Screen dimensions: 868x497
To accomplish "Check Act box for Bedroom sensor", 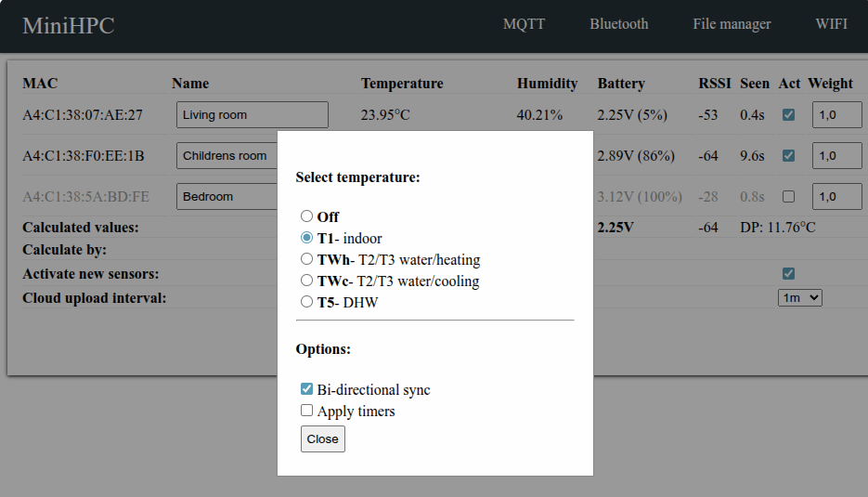I will click(788, 197).
